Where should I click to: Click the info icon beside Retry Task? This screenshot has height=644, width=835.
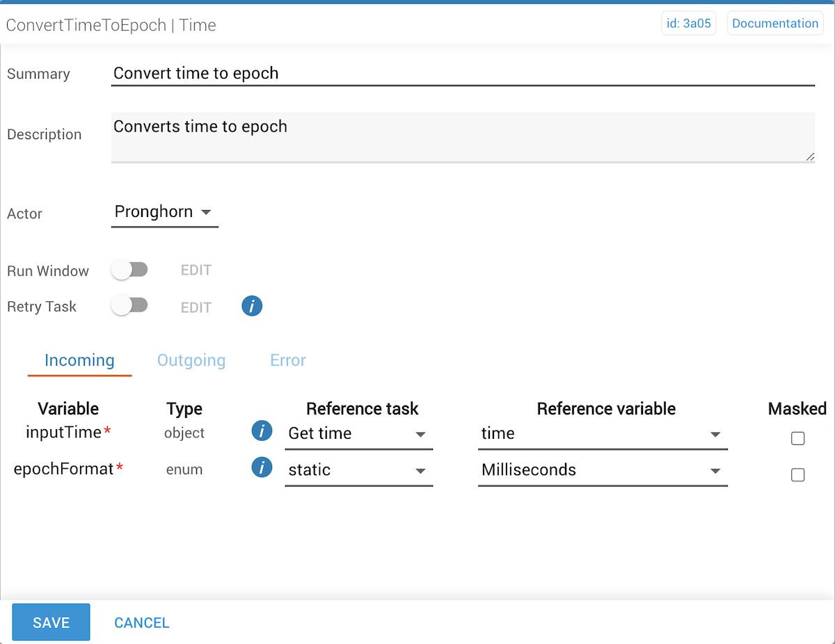252,306
